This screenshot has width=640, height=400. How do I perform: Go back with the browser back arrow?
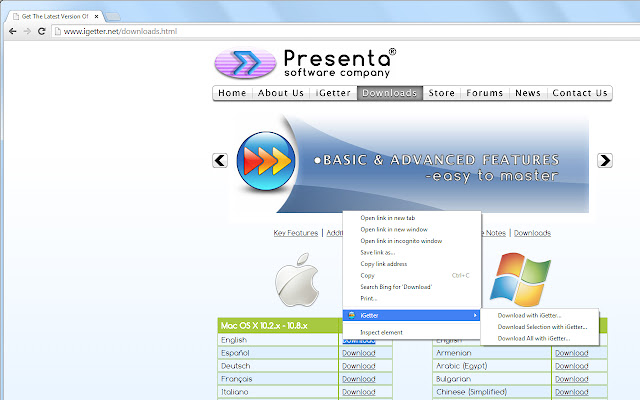point(13,31)
